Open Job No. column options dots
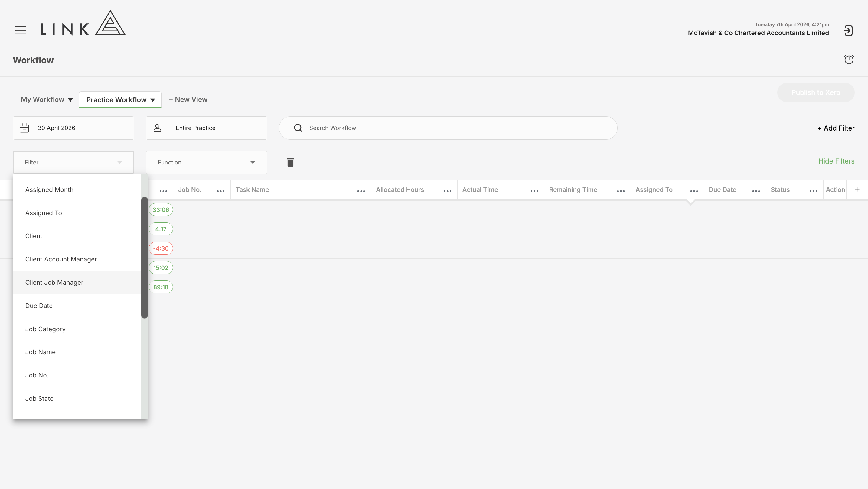Screen dimensions: 868x489 pos(221,191)
